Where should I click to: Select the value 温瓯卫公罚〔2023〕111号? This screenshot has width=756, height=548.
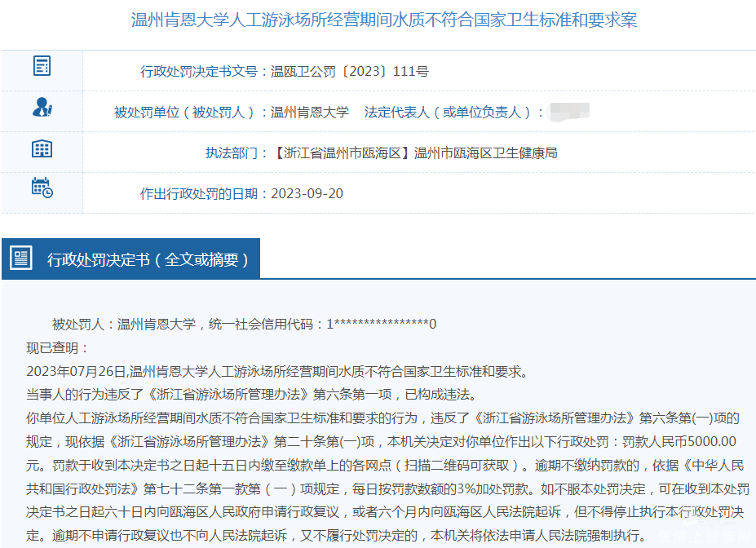(x=350, y=72)
